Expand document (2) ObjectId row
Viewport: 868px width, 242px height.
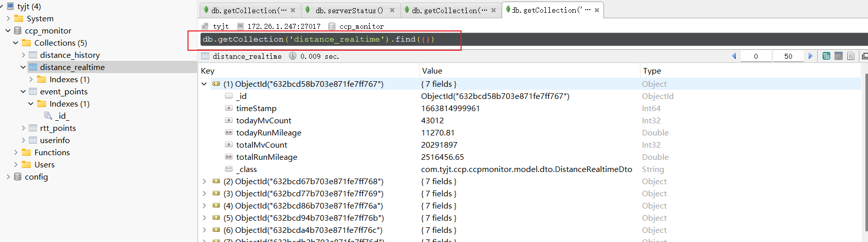pos(204,182)
